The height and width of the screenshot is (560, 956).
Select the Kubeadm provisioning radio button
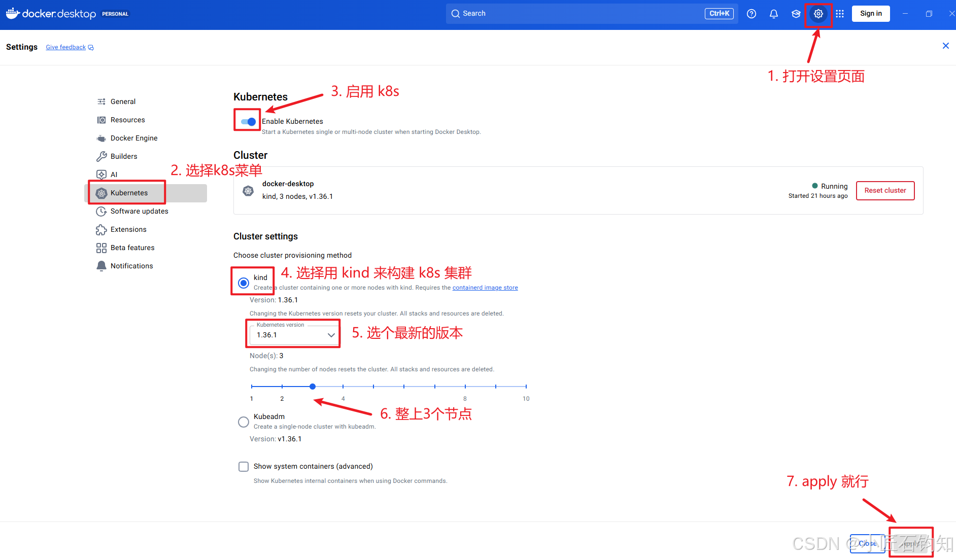(244, 422)
